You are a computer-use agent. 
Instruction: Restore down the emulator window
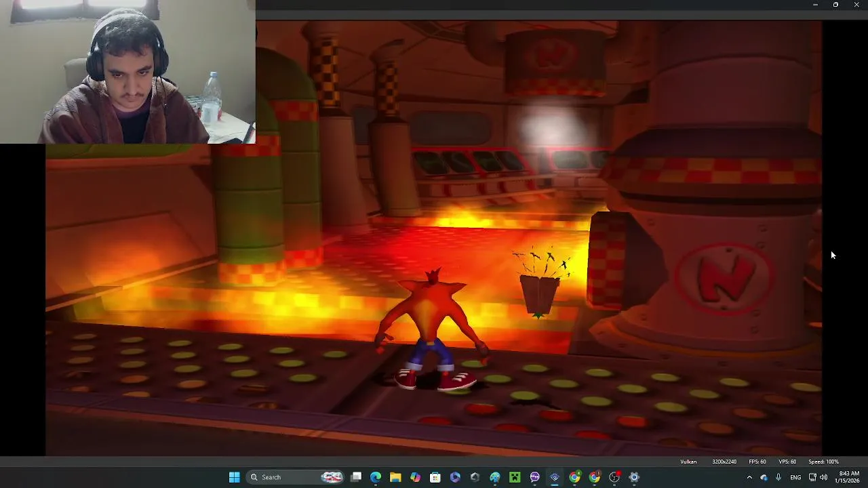pos(835,5)
